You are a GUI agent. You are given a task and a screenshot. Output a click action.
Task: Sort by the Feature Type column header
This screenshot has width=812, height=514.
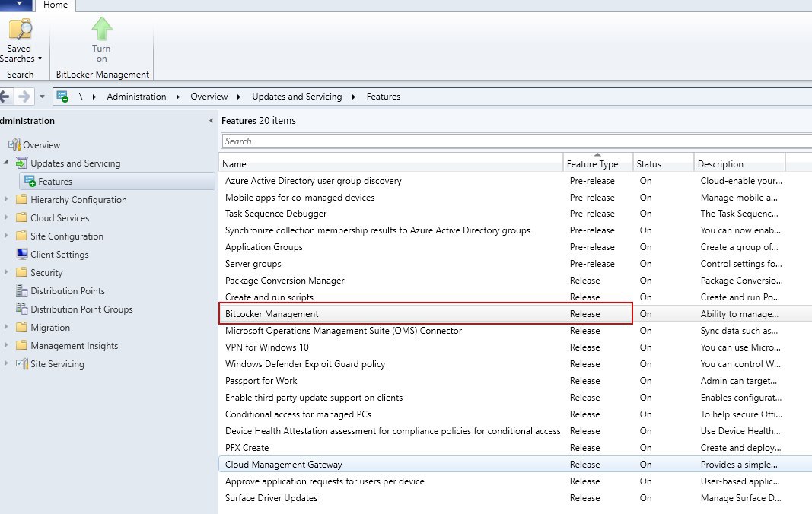597,163
